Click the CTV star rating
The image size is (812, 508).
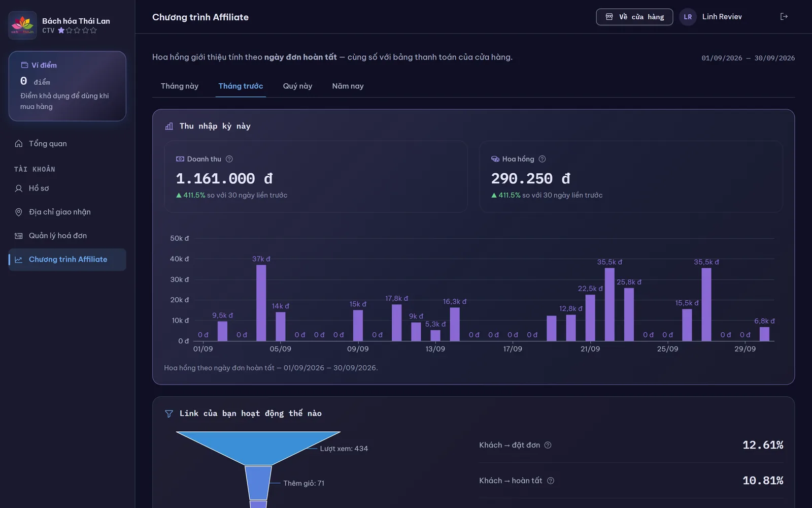[77, 30]
